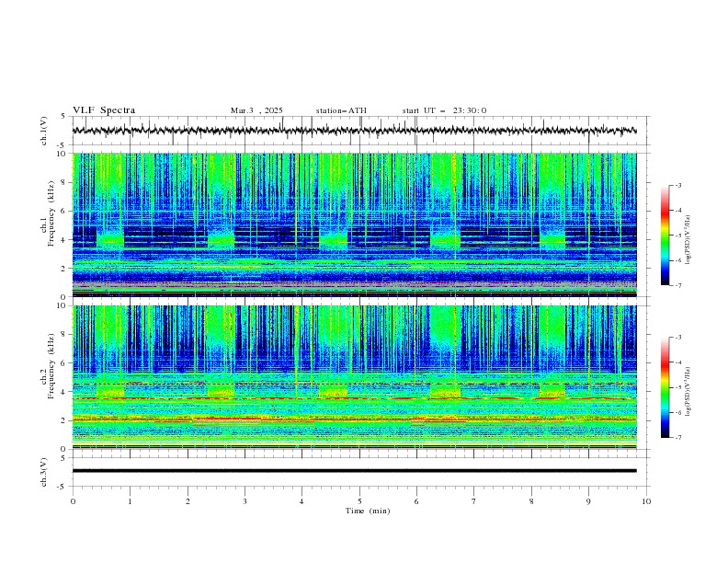The image size is (728, 563).
Task: Click time axis tick label "5"
Action: pyautogui.click(x=359, y=501)
